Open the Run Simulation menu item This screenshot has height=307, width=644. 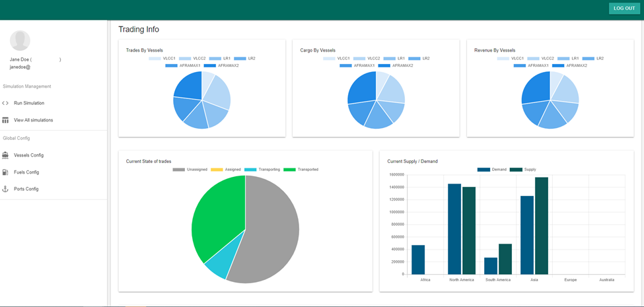point(29,103)
